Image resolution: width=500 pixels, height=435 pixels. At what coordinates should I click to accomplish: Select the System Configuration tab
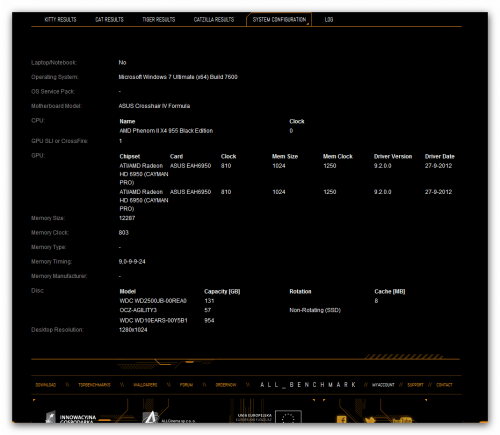(x=279, y=19)
